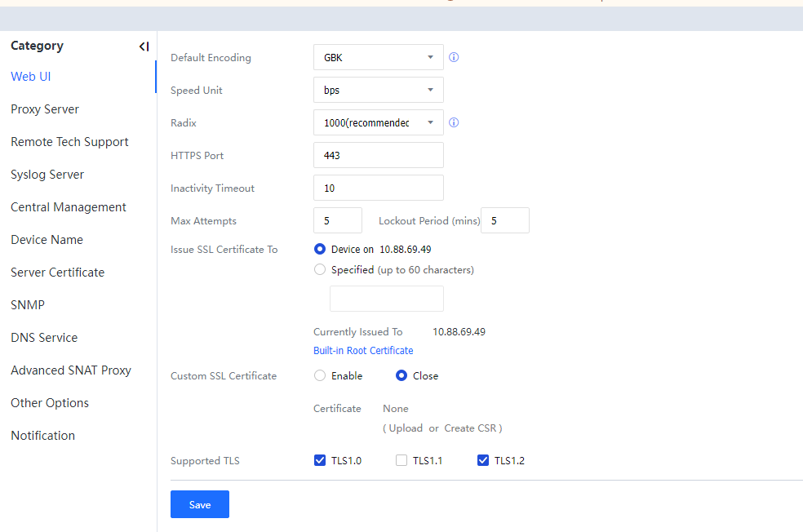The image size is (803, 532).
Task: Open Proxy Server category
Action: pos(45,109)
